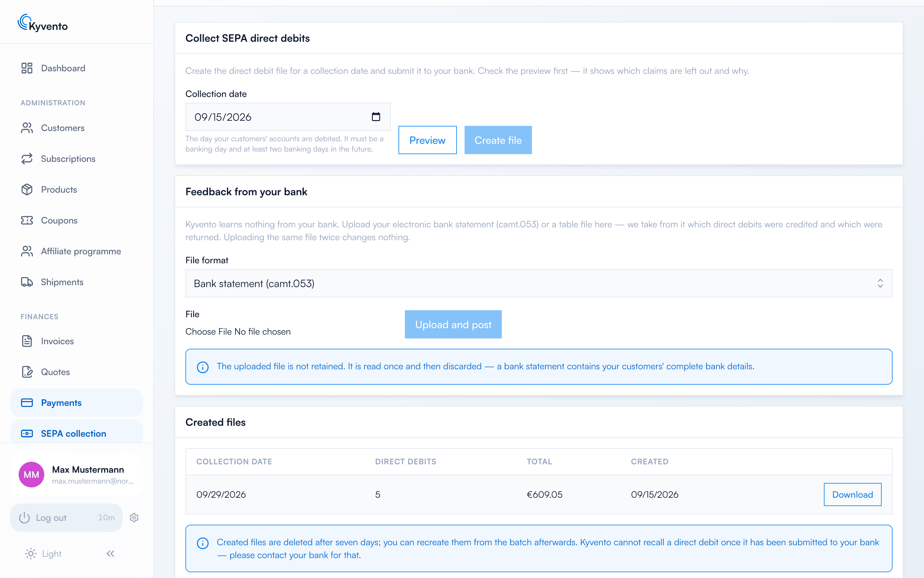Click the info icon in the created-files notice
Viewport: 924px width, 578px height.
[x=203, y=543]
